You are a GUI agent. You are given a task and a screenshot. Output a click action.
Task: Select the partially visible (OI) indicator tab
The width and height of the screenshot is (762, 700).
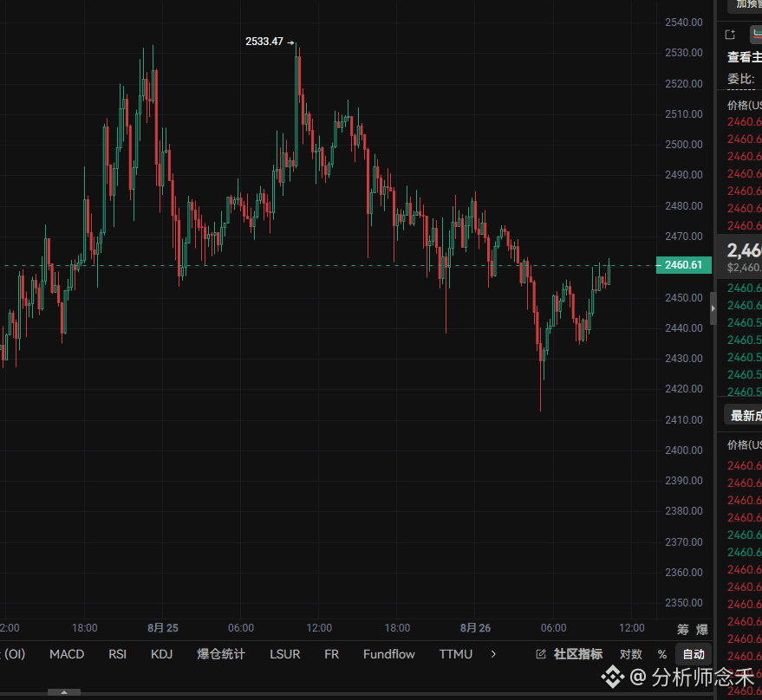(x=13, y=654)
